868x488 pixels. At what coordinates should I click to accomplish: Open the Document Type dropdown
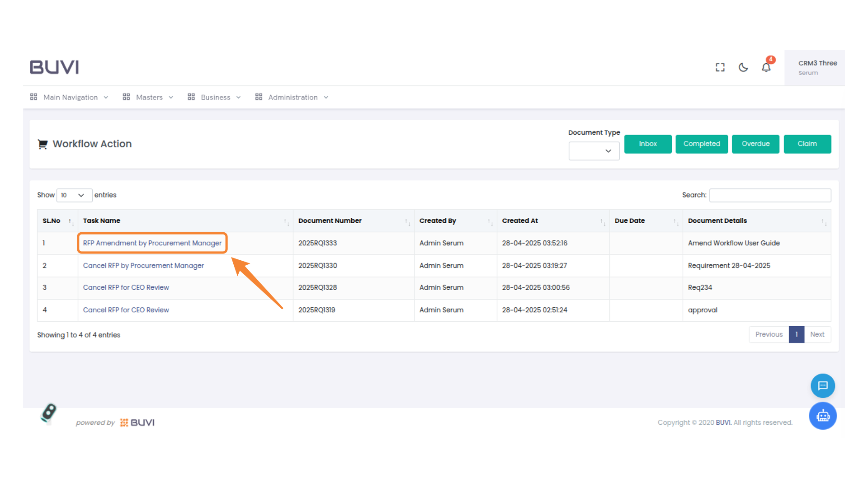coord(594,151)
